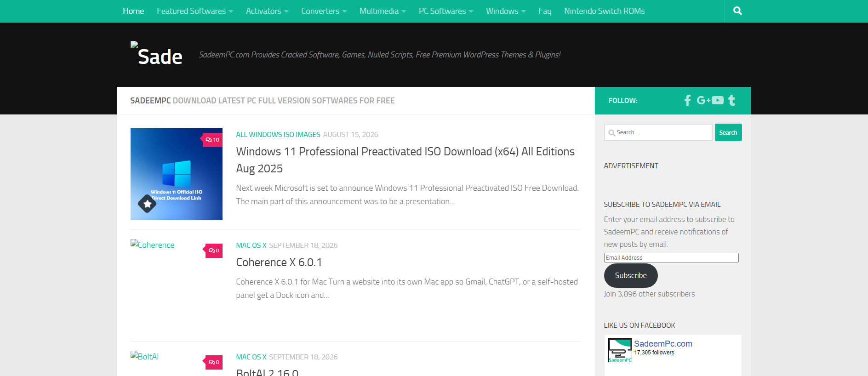Expand the Featured Softwares menu
This screenshot has width=868, height=376.
195,11
